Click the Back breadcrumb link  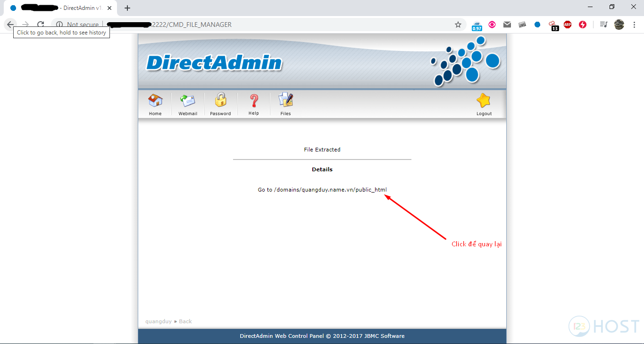click(x=185, y=321)
